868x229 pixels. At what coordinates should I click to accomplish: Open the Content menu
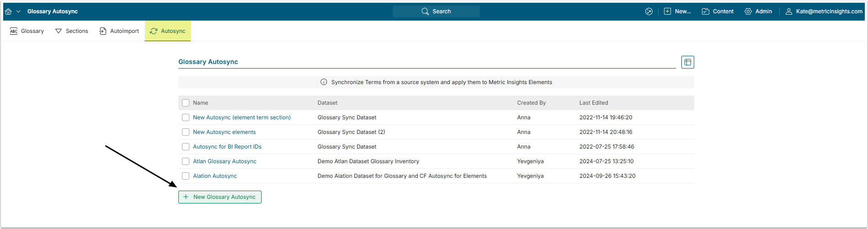click(718, 11)
